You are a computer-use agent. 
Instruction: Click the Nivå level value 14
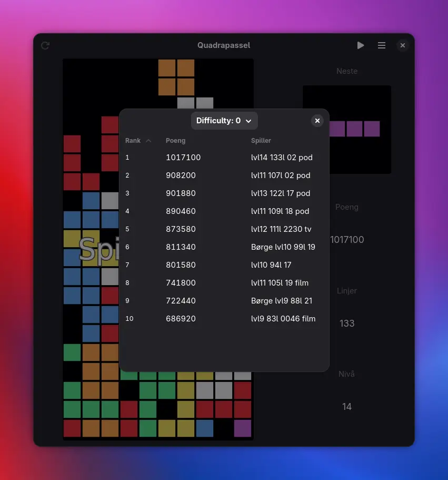point(347,407)
